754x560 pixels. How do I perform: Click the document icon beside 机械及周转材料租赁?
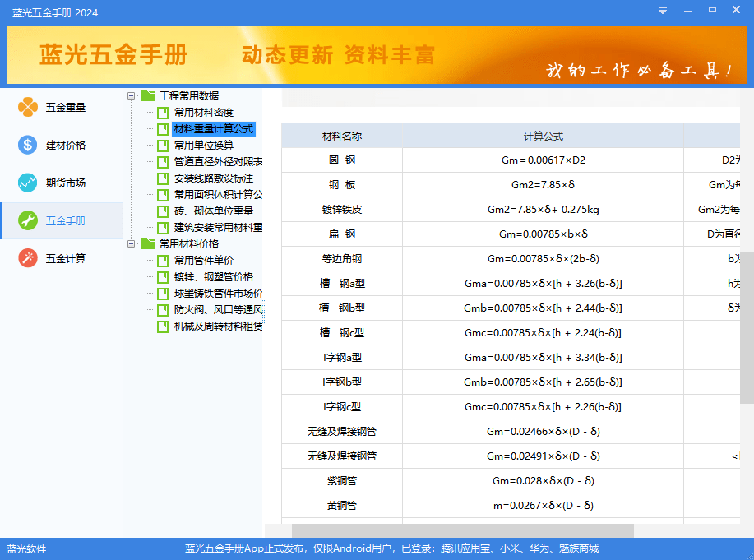(161, 326)
